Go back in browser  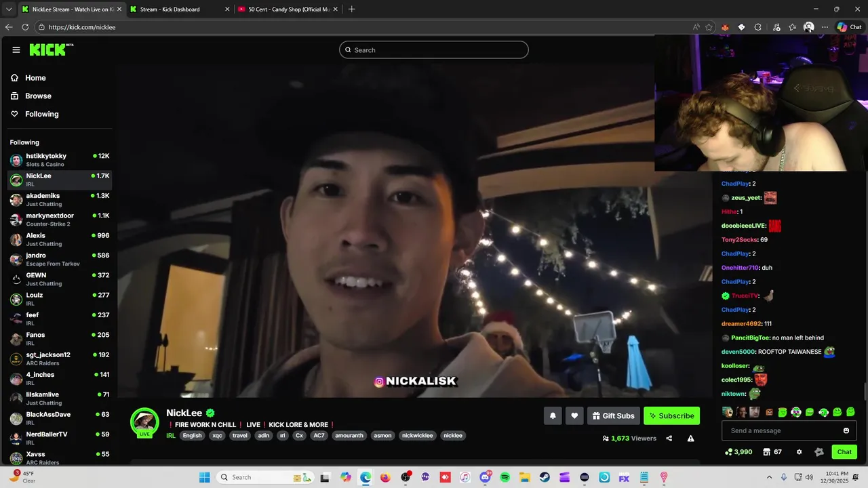tap(9, 27)
